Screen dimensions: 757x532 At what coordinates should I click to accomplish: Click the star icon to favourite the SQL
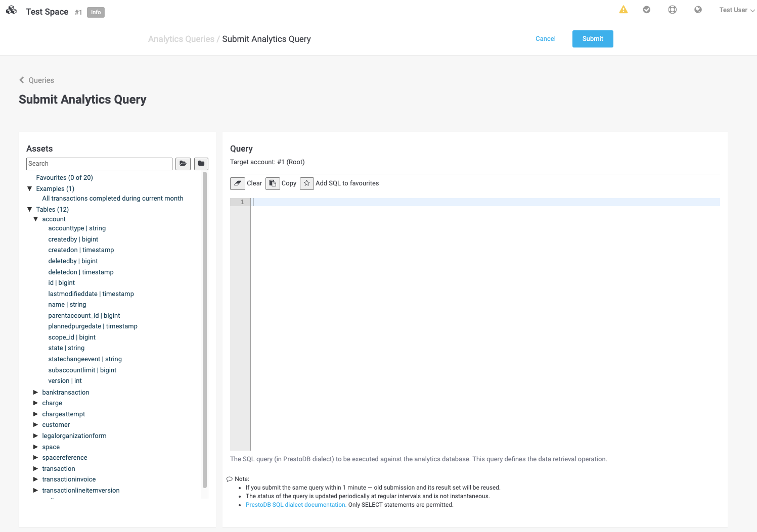tap(306, 183)
